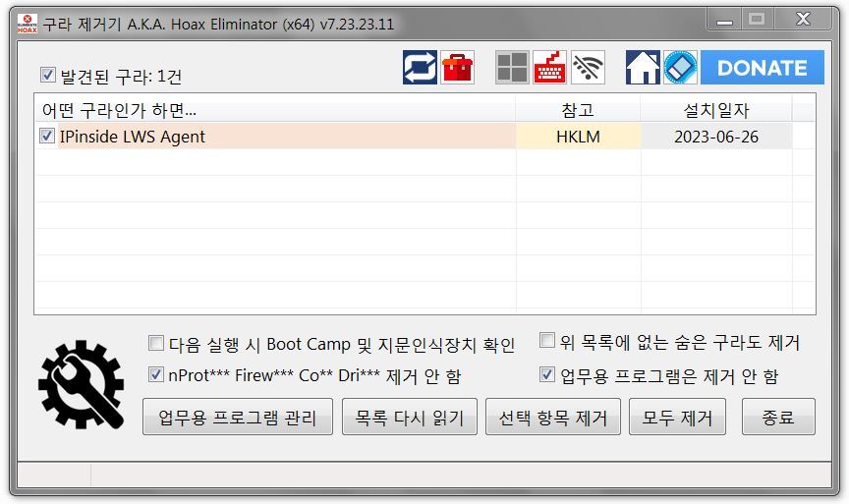Click the '선택 항목 제거' button
Viewport: 849px width, 504px height.
click(553, 417)
